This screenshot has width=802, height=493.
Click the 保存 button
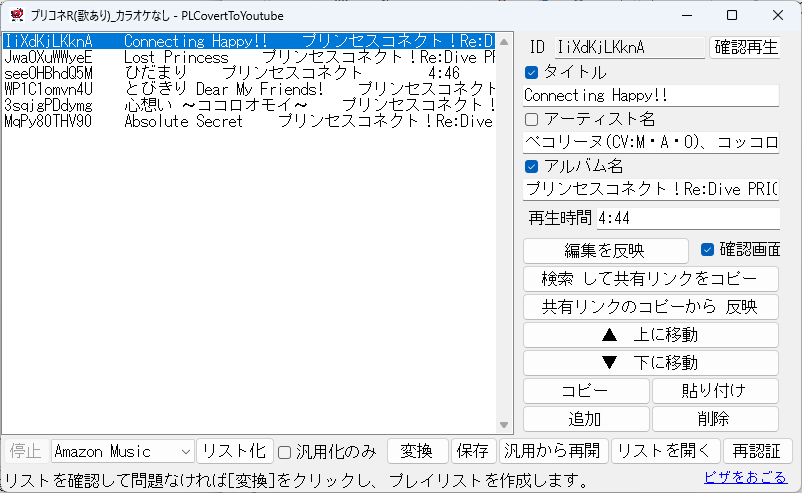tap(473, 451)
